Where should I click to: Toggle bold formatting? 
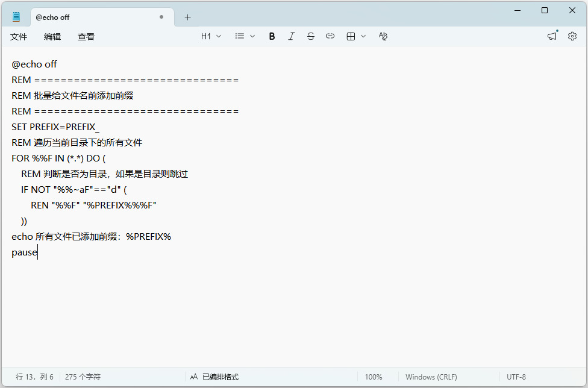[x=272, y=36]
